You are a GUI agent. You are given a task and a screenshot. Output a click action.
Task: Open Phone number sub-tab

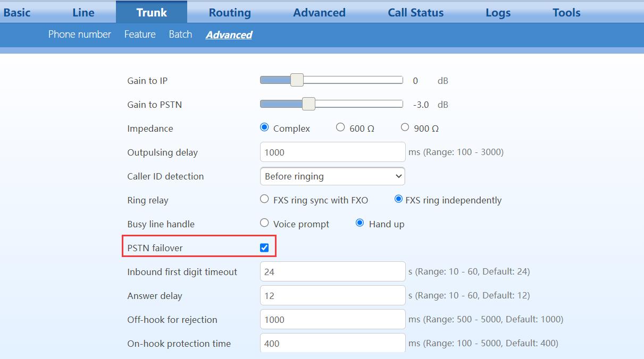pos(79,35)
